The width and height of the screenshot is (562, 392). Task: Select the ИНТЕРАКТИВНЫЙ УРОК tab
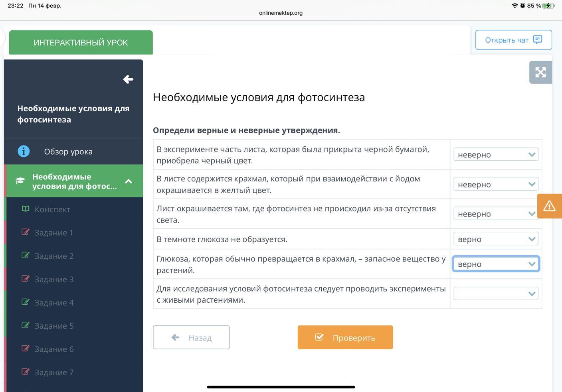tap(81, 43)
